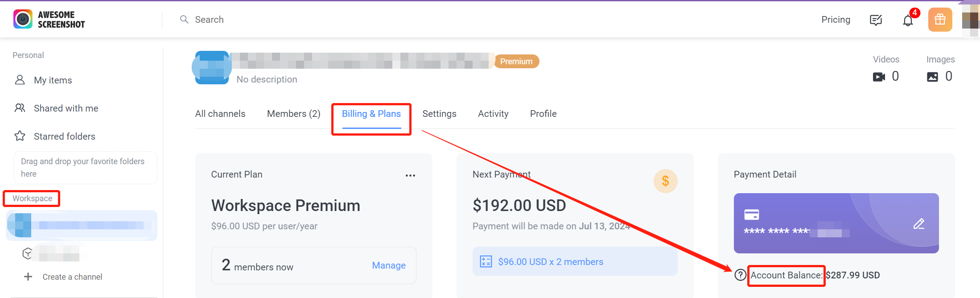The height and width of the screenshot is (298, 980).
Task: Switch to All channels tab
Action: click(x=220, y=114)
